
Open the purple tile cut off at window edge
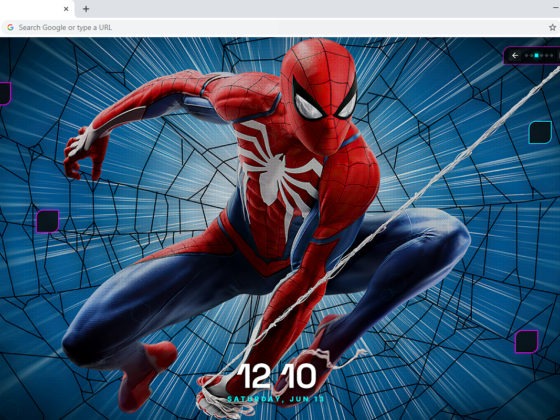coord(5,94)
